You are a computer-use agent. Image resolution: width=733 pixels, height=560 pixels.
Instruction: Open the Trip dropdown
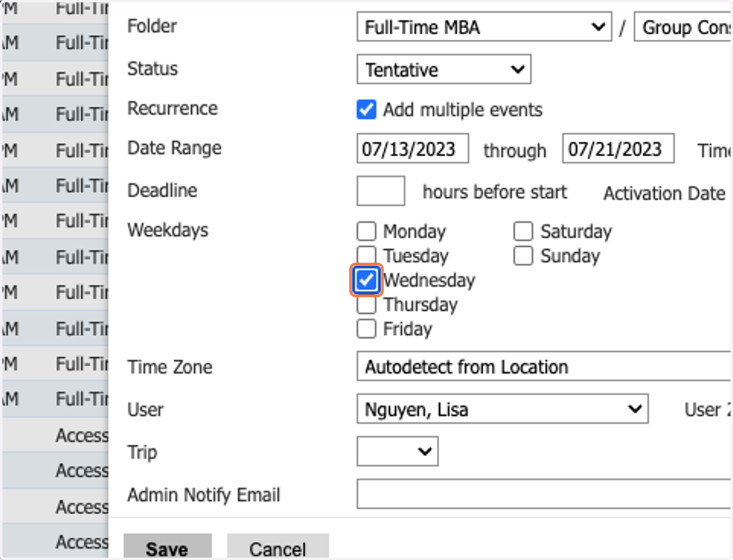click(x=398, y=451)
